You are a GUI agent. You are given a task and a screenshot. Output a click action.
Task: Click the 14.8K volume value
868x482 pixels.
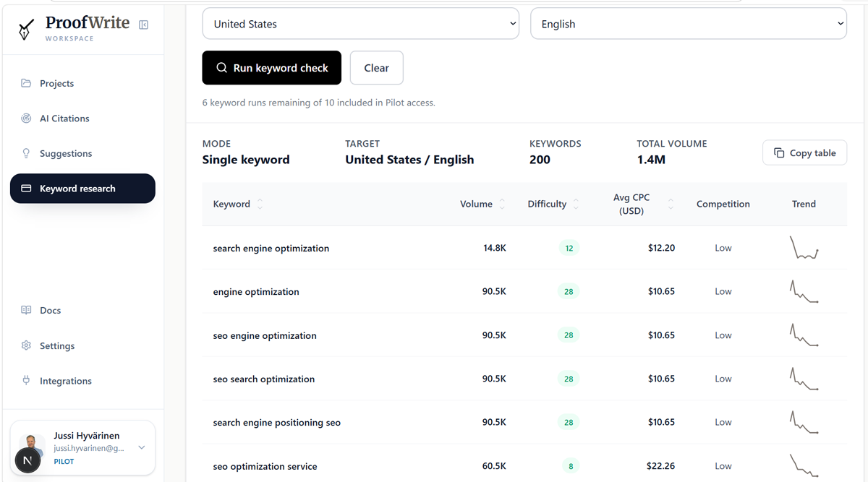pos(495,248)
